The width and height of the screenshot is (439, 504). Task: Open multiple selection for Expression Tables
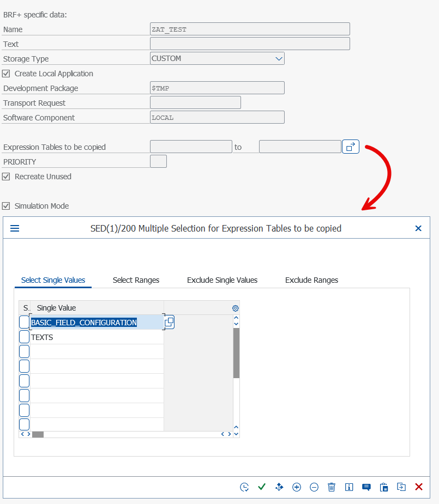pyautogui.click(x=351, y=147)
